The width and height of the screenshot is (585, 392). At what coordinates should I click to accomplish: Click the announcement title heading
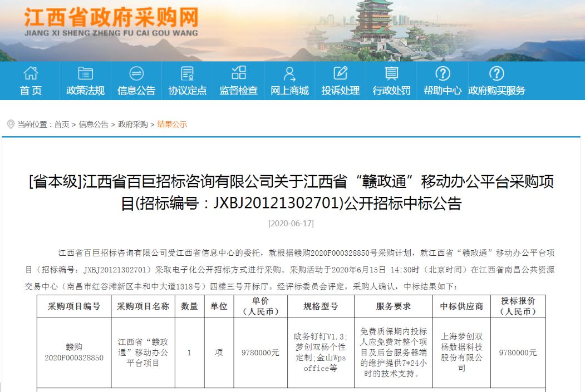point(291,192)
